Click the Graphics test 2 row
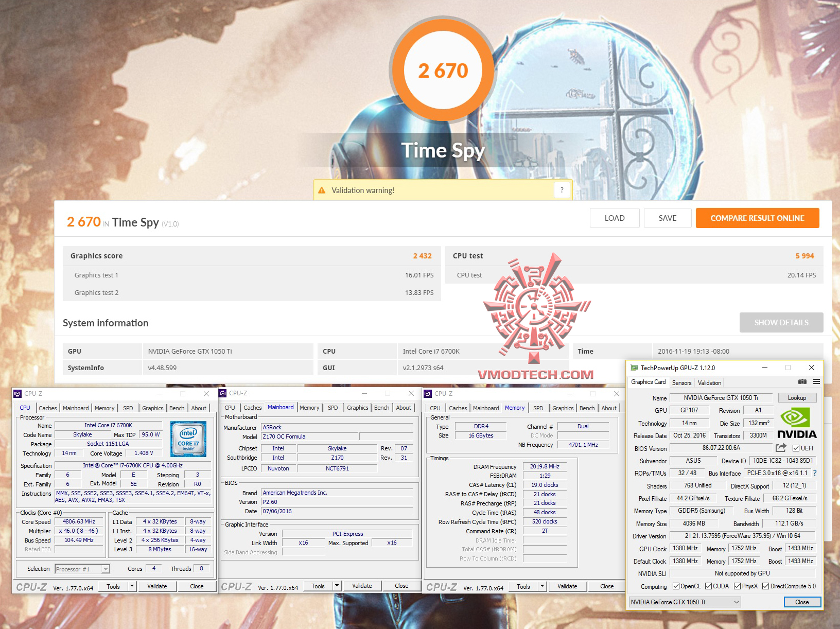This screenshot has height=629, width=840. [252, 293]
